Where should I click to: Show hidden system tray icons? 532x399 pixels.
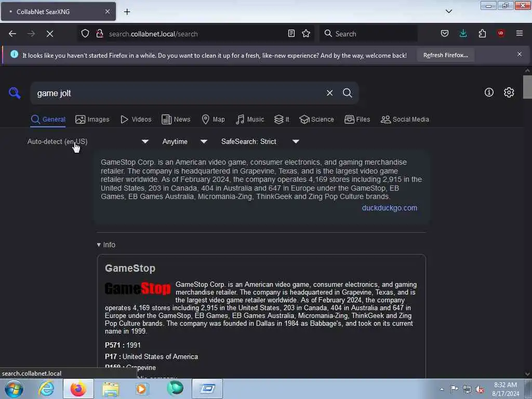(x=442, y=389)
